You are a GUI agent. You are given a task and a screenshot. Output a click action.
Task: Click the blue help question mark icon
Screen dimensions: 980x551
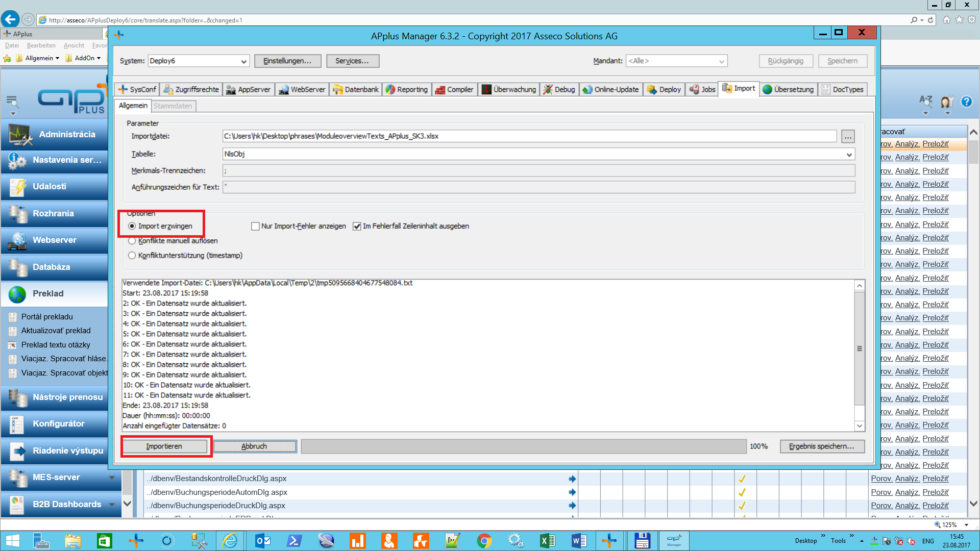966,102
